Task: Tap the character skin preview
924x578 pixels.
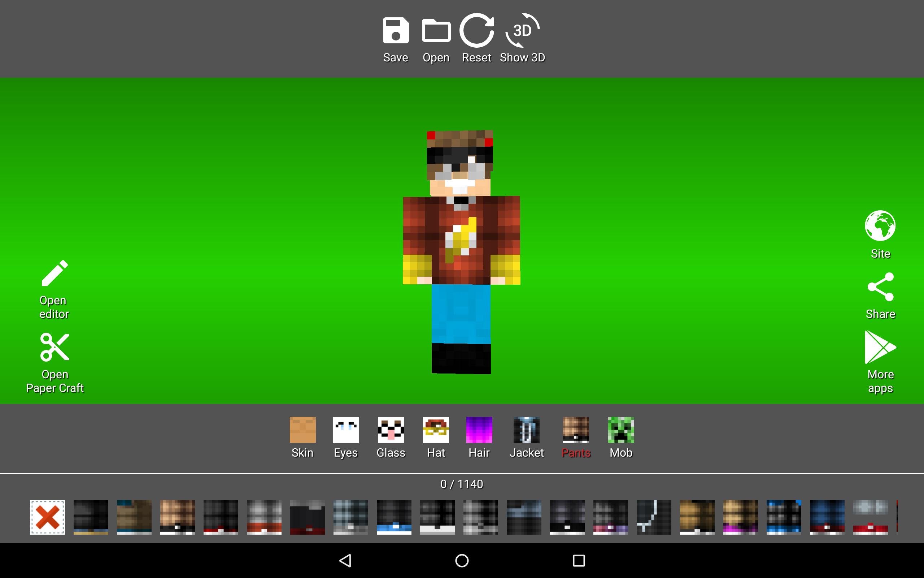Action: point(461,251)
